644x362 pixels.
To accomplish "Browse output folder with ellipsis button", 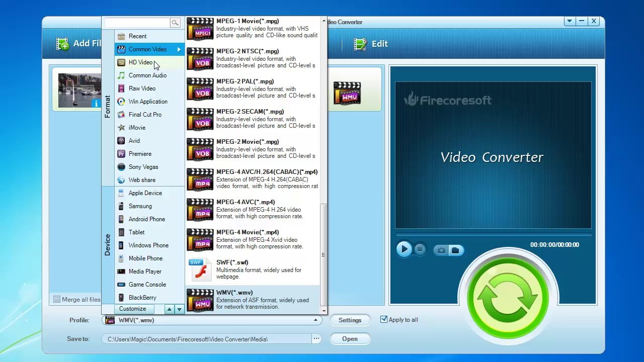I will coord(316,339).
